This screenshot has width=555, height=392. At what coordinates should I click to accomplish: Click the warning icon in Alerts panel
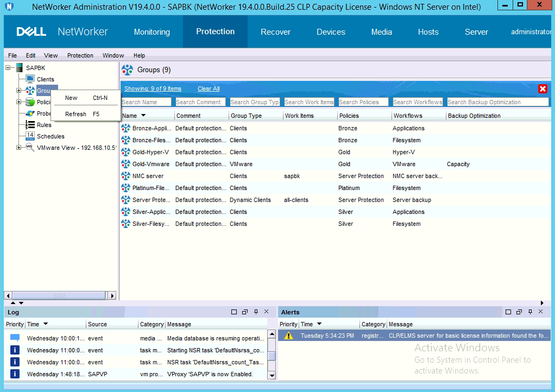[288, 336]
